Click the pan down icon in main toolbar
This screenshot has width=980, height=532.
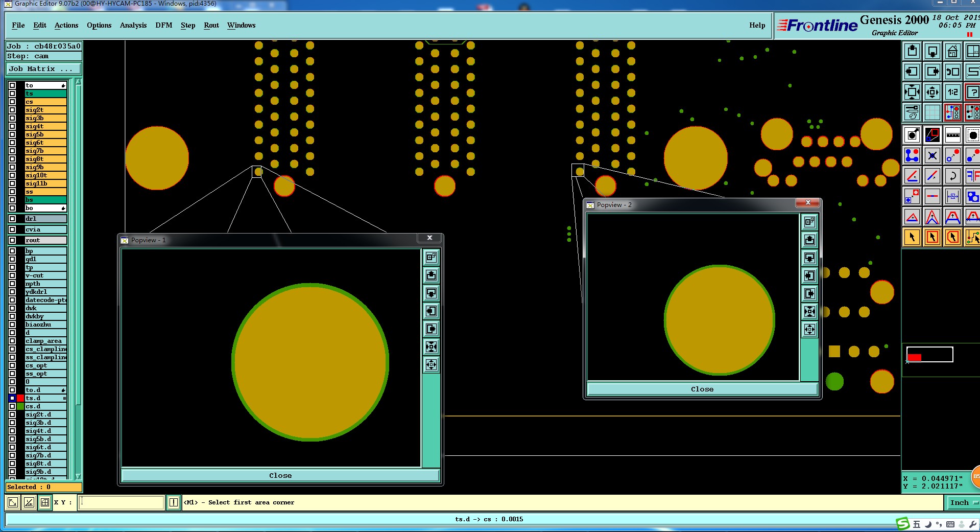pos(933,51)
